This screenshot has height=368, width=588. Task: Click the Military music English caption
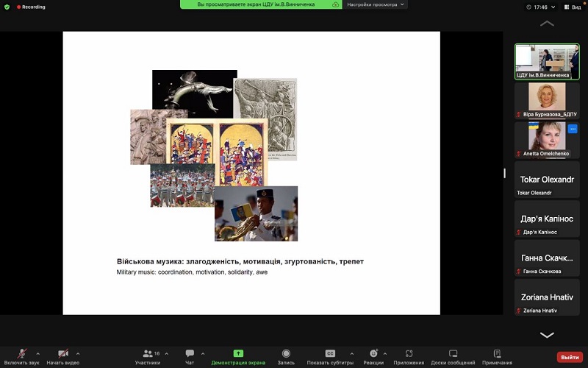[x=192, y=272]
